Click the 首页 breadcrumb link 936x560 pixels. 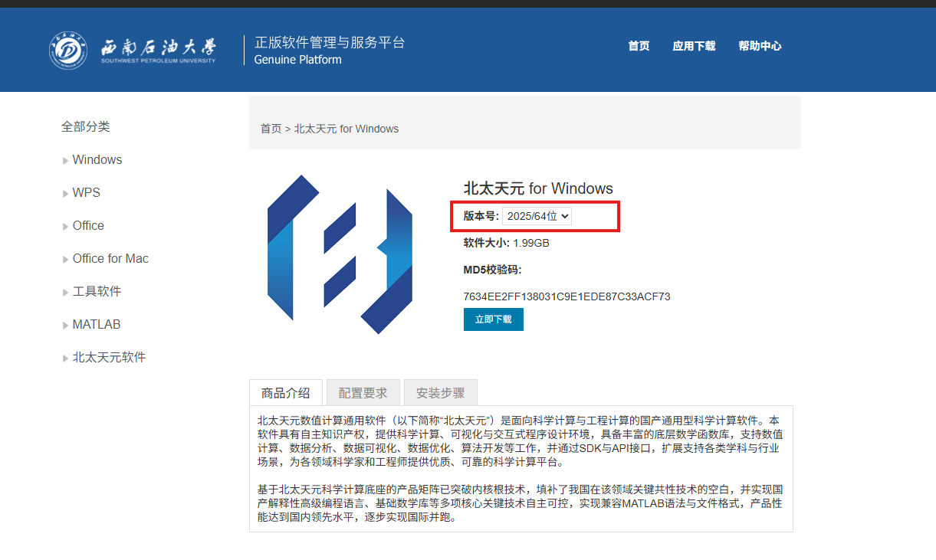coord(270,129)
